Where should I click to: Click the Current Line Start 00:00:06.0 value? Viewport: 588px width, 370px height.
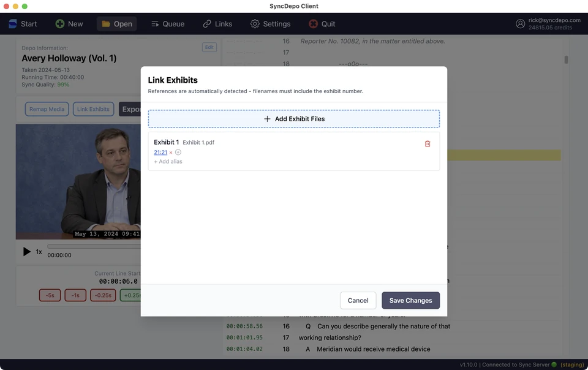pyautogui.click(x=118, y=282)
